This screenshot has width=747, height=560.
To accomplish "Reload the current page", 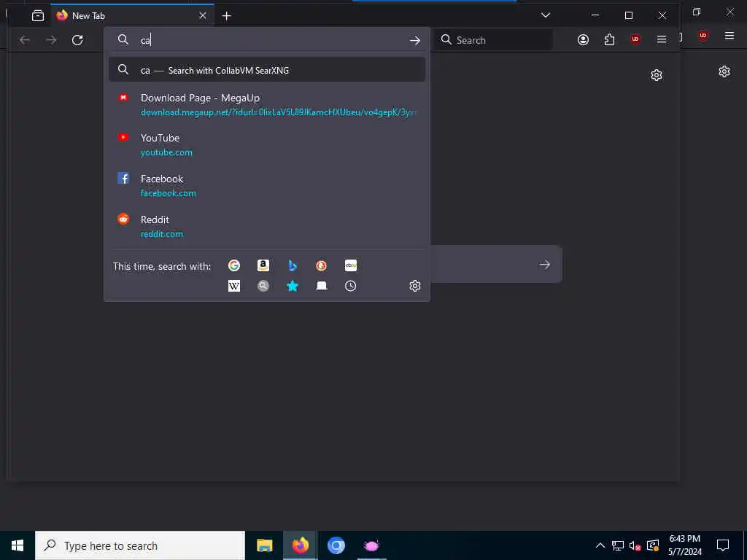I will coord(77,41).
